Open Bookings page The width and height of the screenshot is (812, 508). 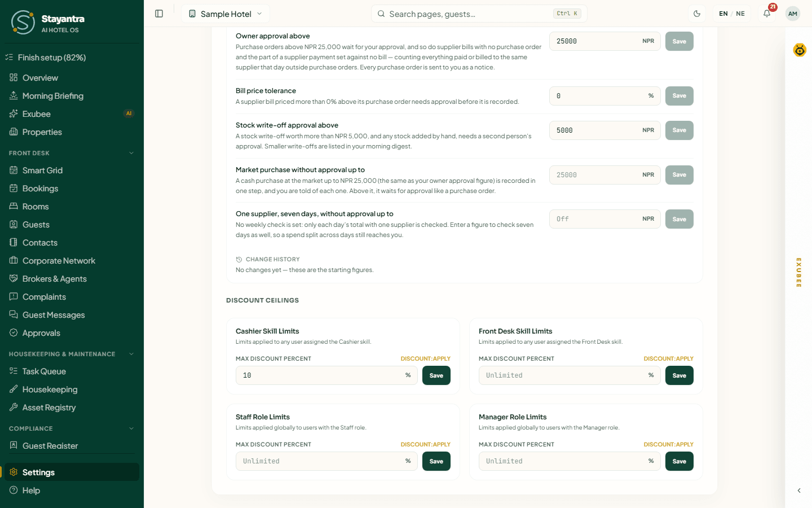[72, 189]
